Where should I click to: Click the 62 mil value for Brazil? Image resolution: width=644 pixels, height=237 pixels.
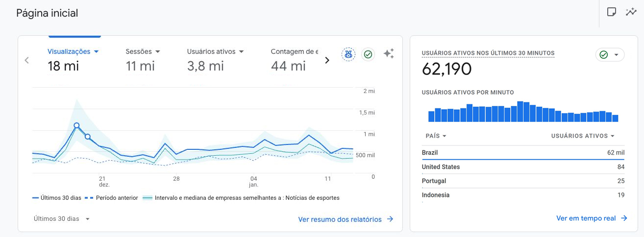[616, 153]
